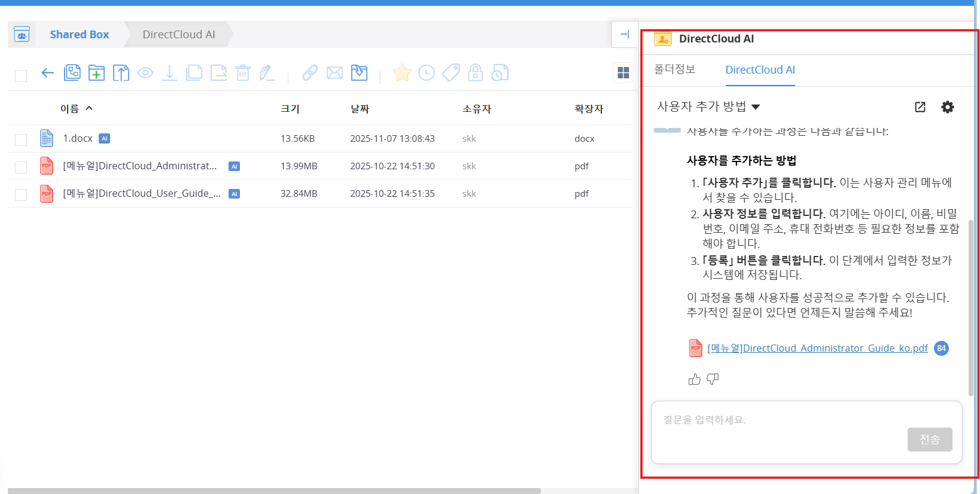Click the back arrow in the toolbar
Image resolution: width=980 pixels, height=494 pixels.
coord(47,73)
